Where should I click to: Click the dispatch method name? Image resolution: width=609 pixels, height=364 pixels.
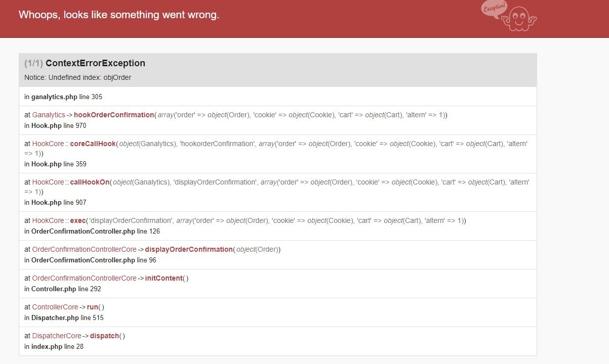105,336
